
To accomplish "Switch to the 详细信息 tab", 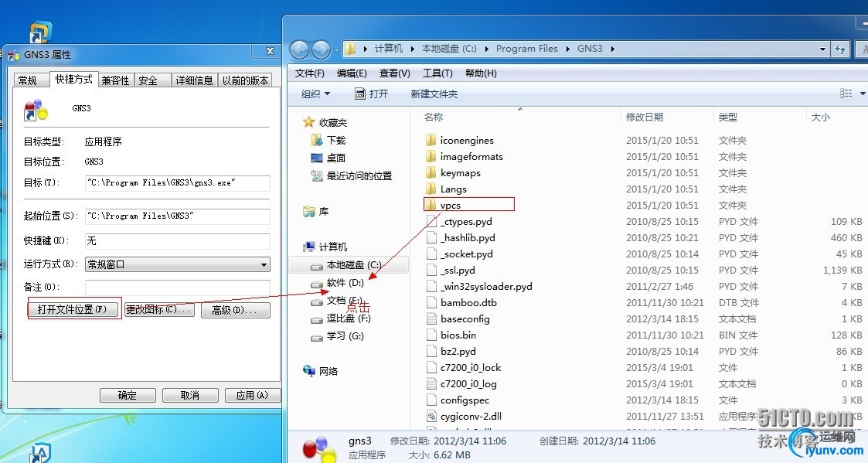I will pyautogui.click(x=194, y=81).
